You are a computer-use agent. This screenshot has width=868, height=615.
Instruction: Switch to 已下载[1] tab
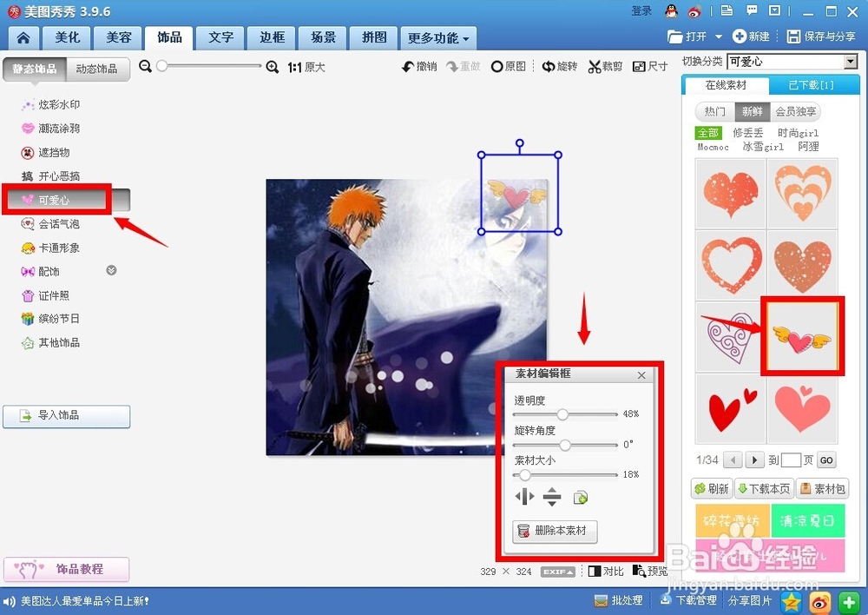[x=811, y=85]
